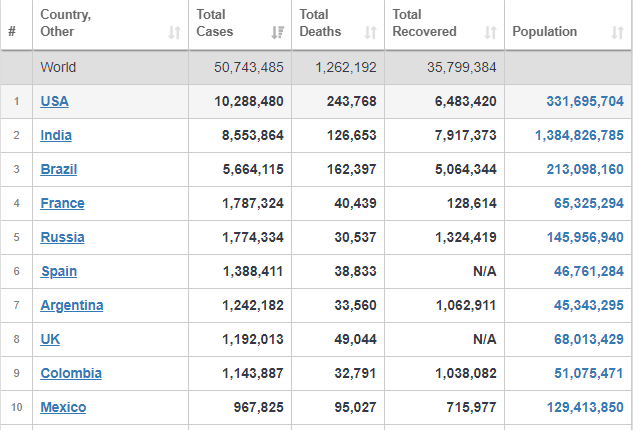Open the UK country link
The width and height of the screenshot is (634, 430).
[x=50, y=339]
